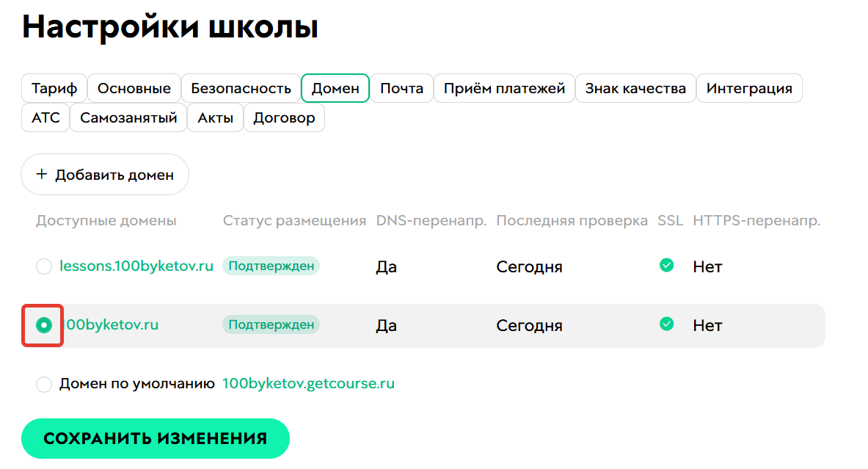Open the Тариф tab
Image resolution: width=868 pixels, height=469 pixels.
point(54,88)
